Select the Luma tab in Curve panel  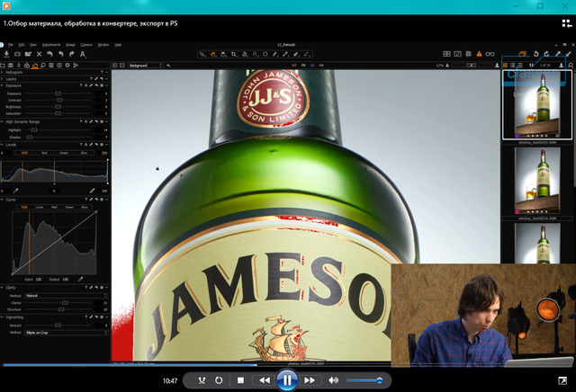click(39, 207)
